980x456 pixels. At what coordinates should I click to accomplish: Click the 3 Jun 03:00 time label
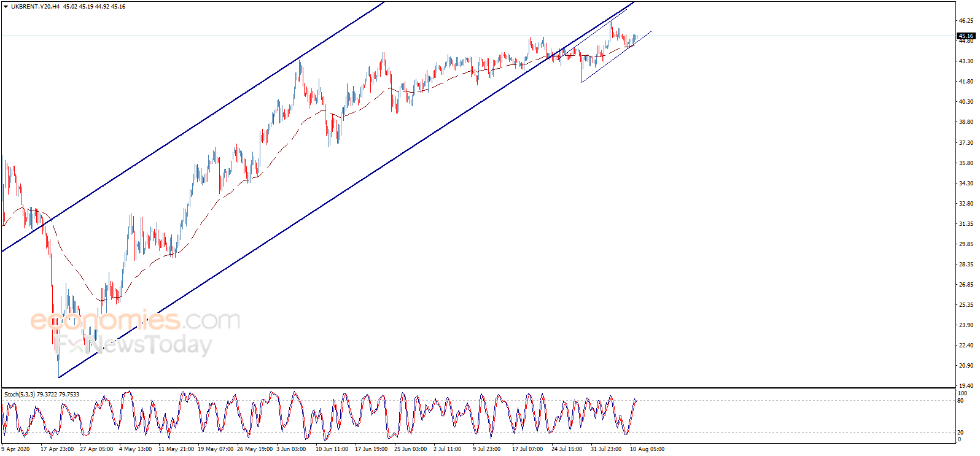coord(291,449)
